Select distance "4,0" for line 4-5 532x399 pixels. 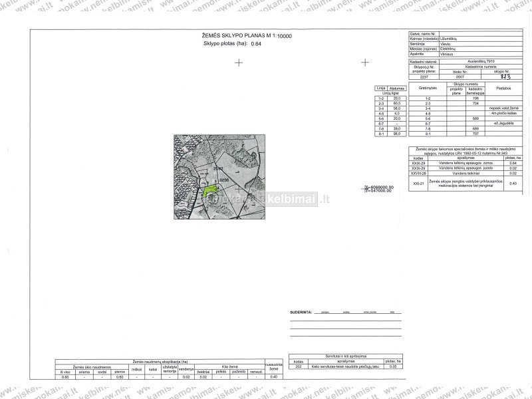(397, 114)
